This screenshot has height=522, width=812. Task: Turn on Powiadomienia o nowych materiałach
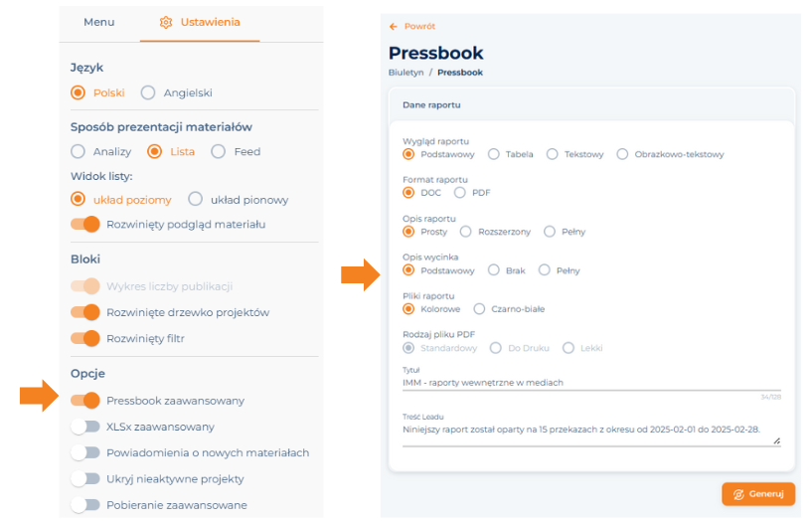tap(85, 452)
